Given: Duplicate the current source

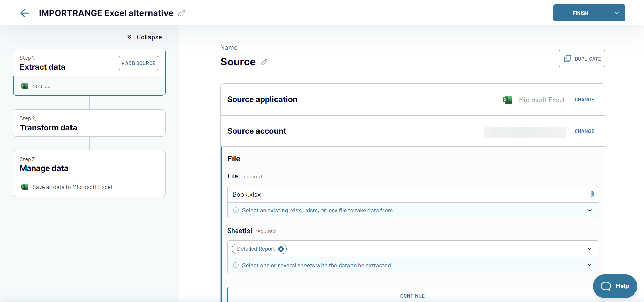Looking at the screenshot, I should pos(582,59).
